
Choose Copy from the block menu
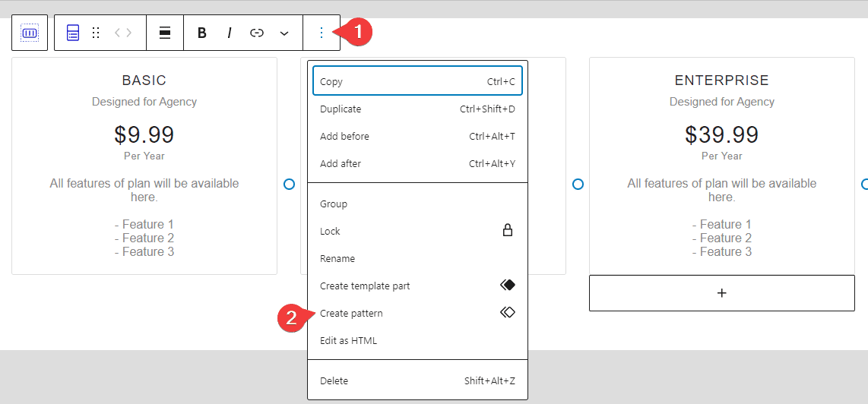point(417,81)
